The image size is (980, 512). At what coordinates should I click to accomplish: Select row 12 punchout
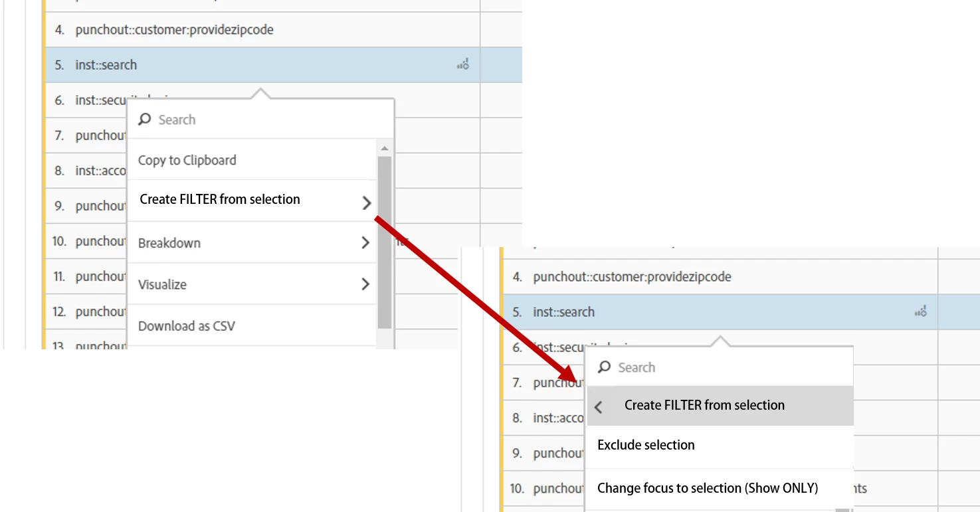(86, 311)
